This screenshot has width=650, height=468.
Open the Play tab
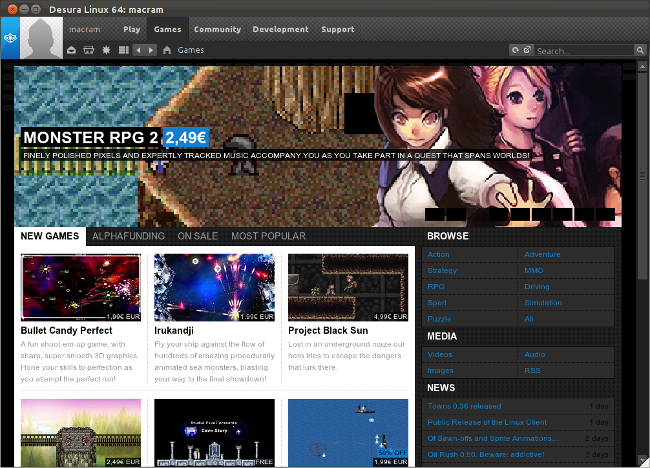[131, 29]
